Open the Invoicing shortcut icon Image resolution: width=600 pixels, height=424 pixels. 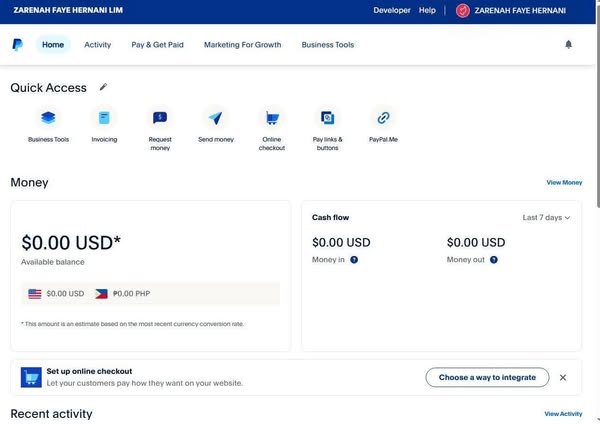(x=104, y=118)
